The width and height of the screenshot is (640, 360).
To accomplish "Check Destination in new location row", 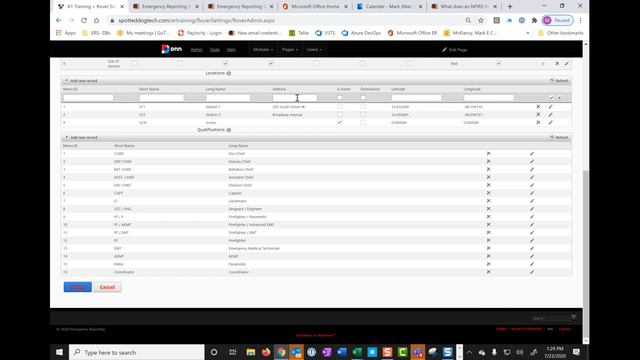I will point(363,98).
